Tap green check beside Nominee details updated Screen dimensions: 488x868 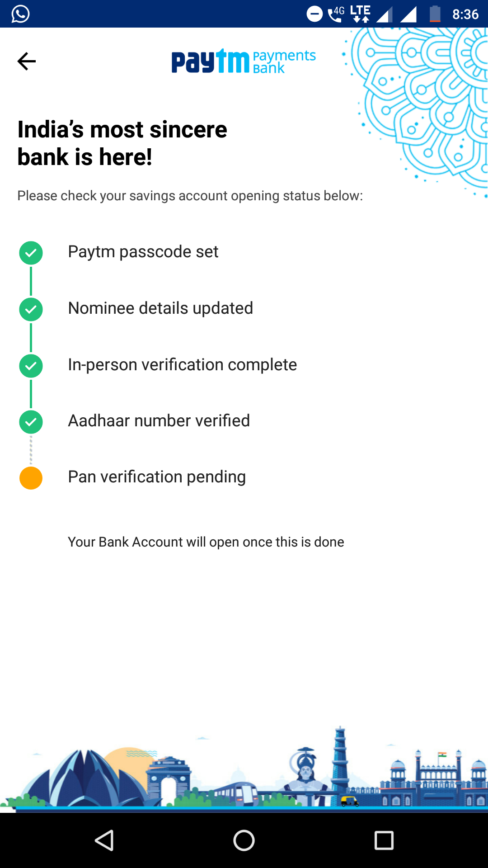(x=31, y=309)
